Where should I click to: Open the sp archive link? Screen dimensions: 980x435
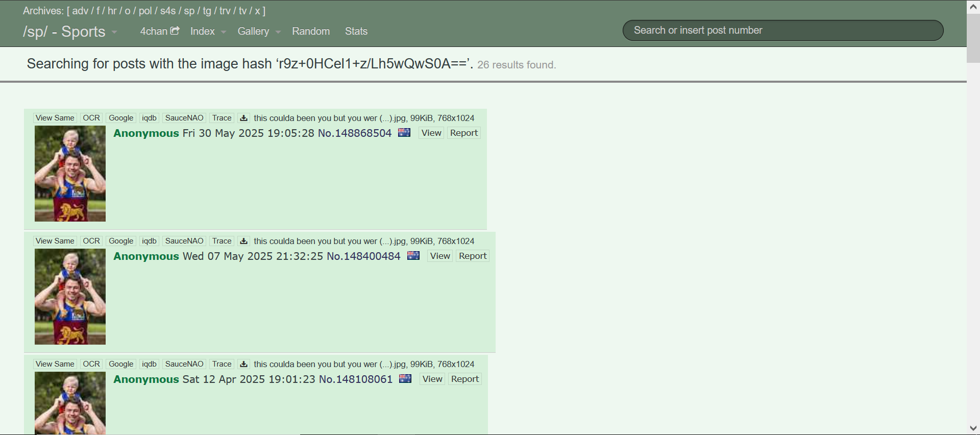click(x=189, y=11)
